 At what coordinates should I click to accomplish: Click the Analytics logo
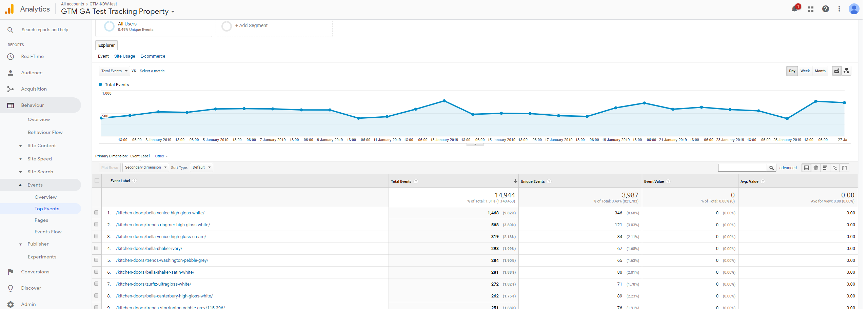pyautogui.click(x=9, y=9)
